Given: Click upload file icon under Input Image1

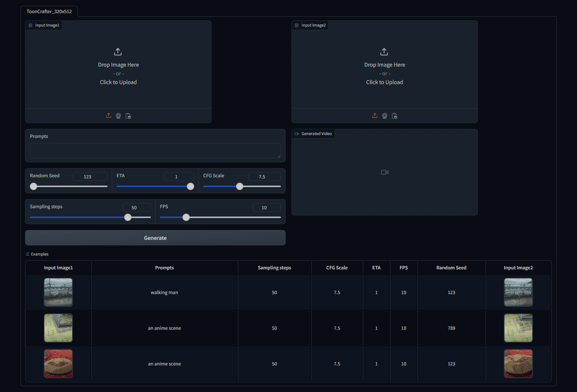Looking at the screenshot, I should pyautogui.click(x=109, y=116).
